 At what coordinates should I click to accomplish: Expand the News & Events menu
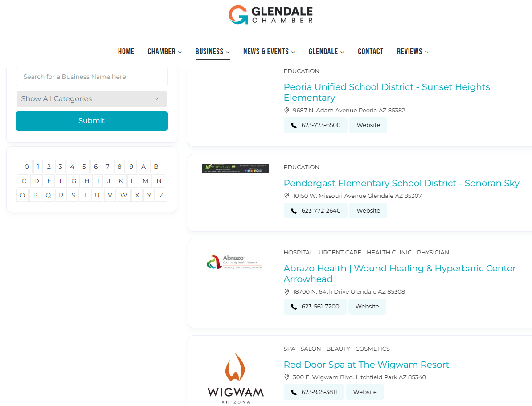(269, 52)
